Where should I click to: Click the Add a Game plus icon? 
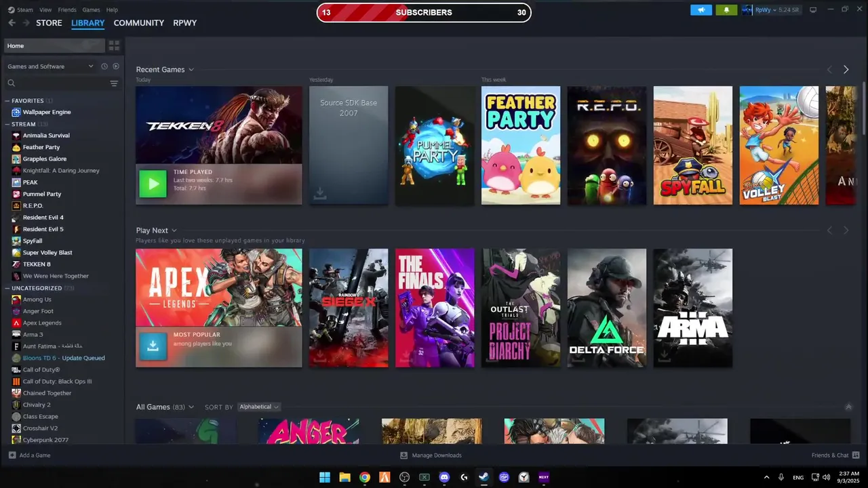pos(12,455)
